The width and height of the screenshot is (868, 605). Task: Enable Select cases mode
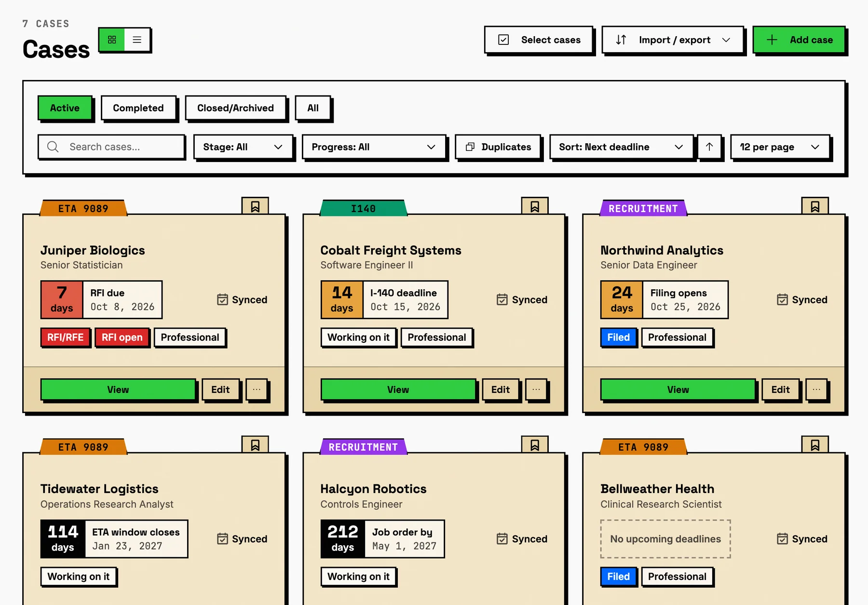click(x=539, y=40)
